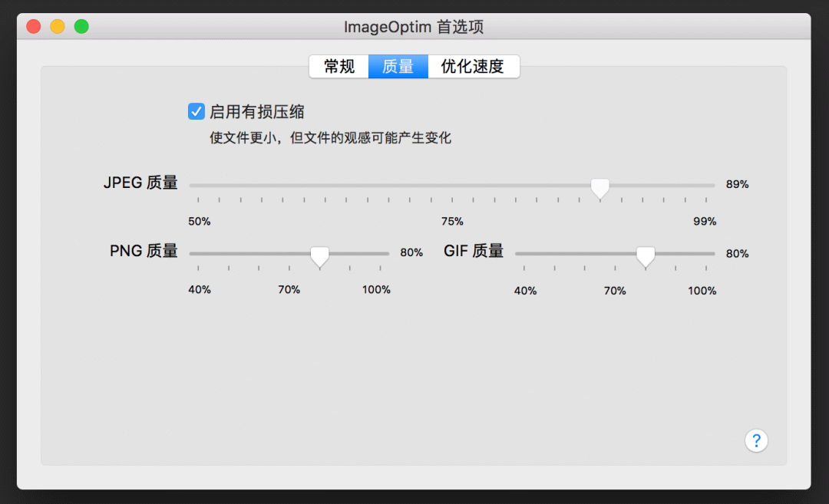
Task: Click the 50% mark under JPEG slider
Action: 200,221
